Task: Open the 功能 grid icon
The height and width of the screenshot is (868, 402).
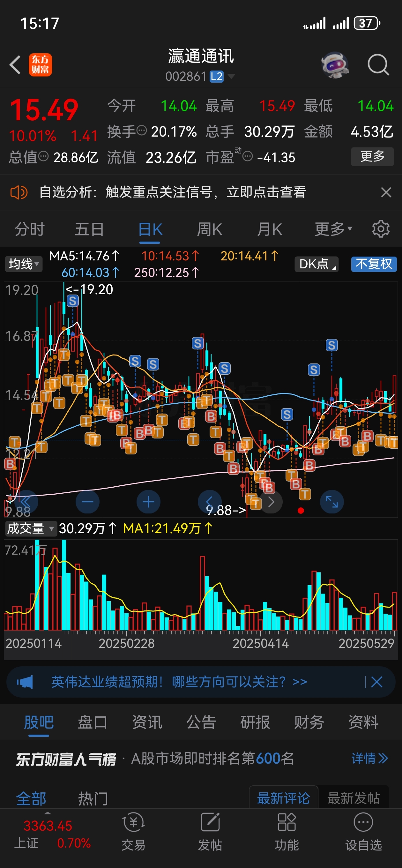Action: [287, 822]
